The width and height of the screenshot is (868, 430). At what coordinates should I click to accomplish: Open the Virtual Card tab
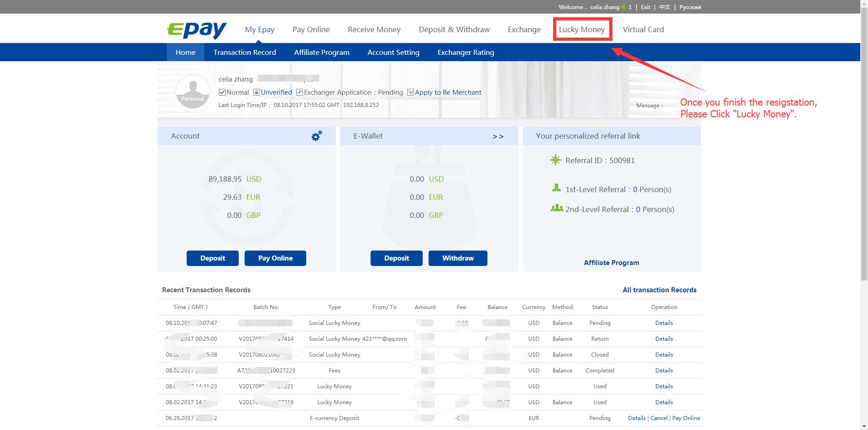click(643, 29)
